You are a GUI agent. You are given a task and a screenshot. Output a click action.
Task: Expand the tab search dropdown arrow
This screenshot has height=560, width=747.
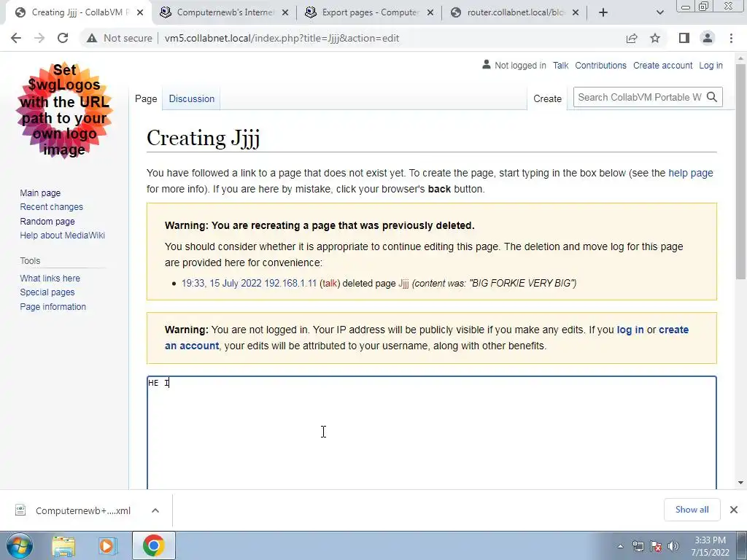pyautogui.click(x=659, y=13)
